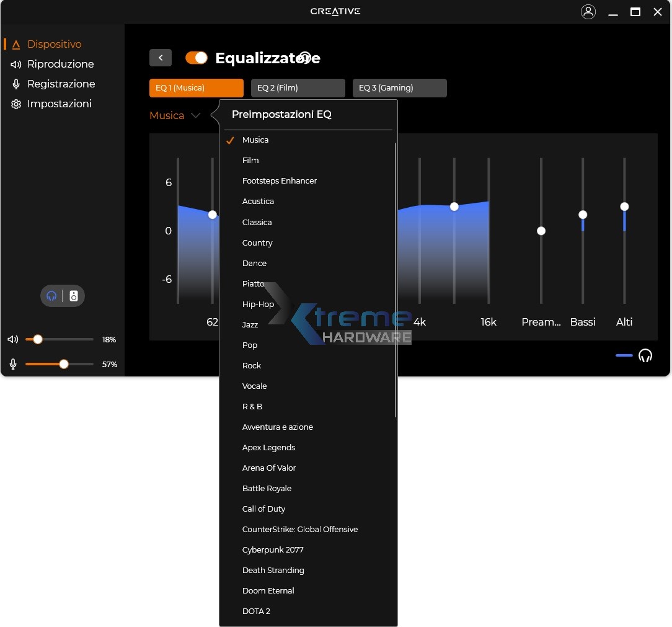The width and height of the screenshot is (672, 627).
Task: Click the user account icon at top right
Action: tap(588, 11)
